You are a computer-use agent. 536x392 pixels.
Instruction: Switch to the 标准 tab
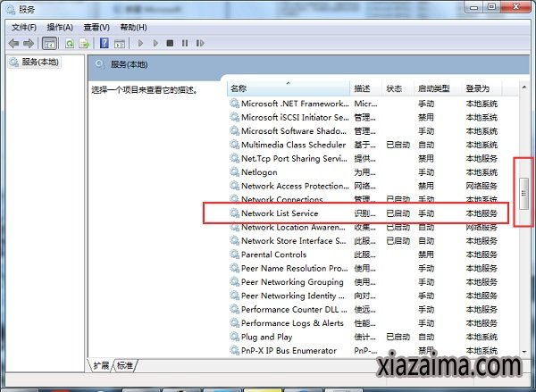(x=125, y=366)
